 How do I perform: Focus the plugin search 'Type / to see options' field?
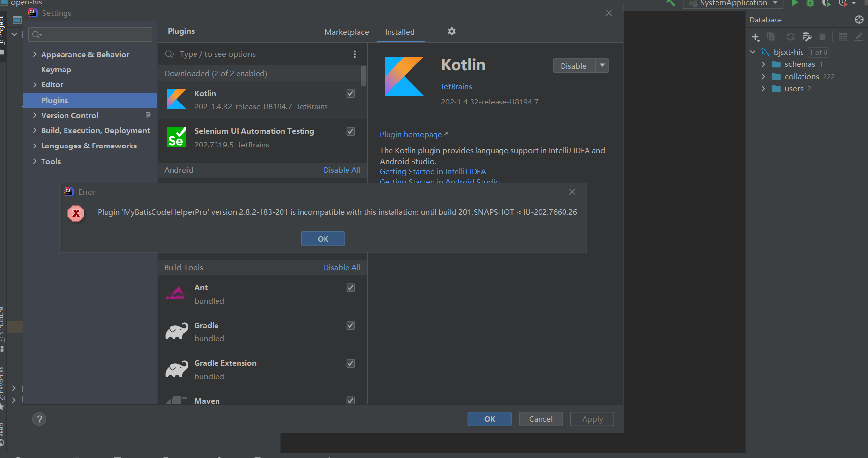[x=261, y=54]
